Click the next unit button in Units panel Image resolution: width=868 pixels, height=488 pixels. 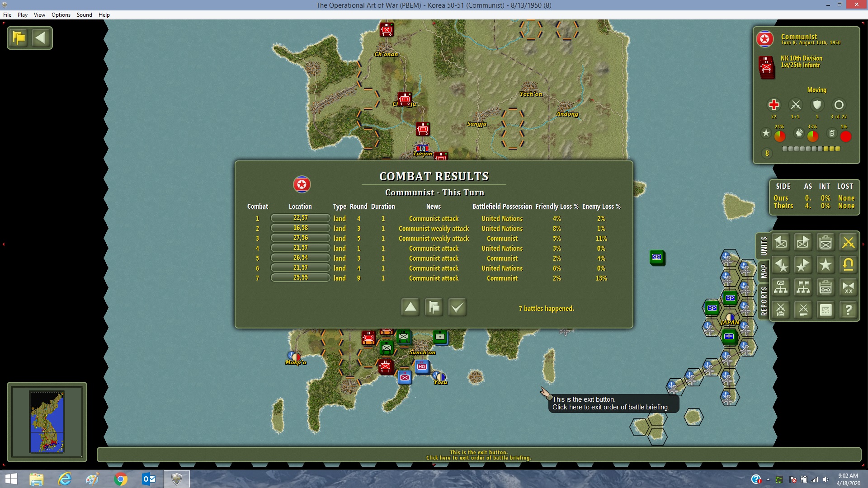[x=803, y=243]
